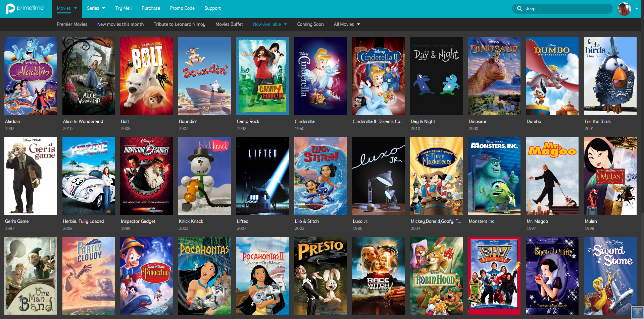Click the search magnifier icon
The height and width of the screenshot is (319, 644).
519,9
